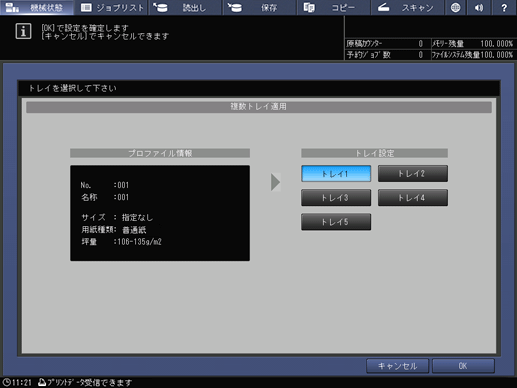The width and height of the screenshot is (517, 388).
Task: Open the スキャン scan tab
Action: click(x=407, y=7)
